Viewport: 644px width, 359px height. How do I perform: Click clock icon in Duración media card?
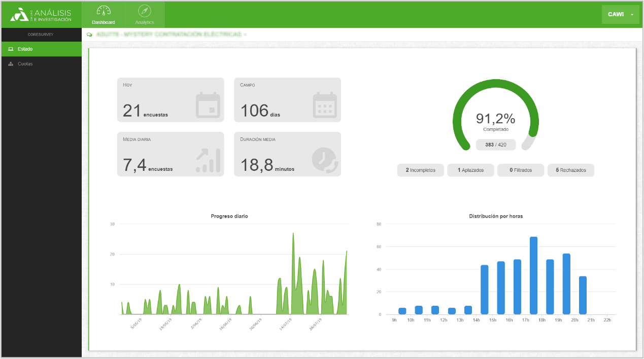pyautogui.click(x=325, y=160)
